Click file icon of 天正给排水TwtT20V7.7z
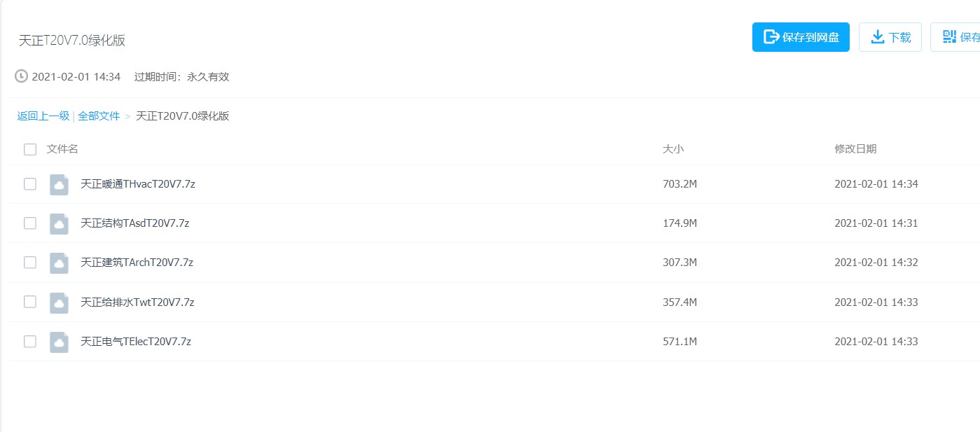 [x=60, y=302]
